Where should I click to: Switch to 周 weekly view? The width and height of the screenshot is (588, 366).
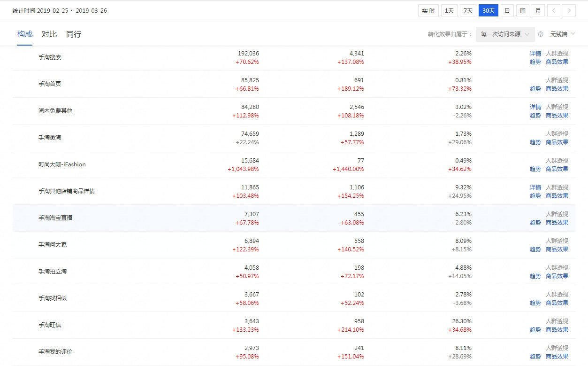[x=522, y=11]
